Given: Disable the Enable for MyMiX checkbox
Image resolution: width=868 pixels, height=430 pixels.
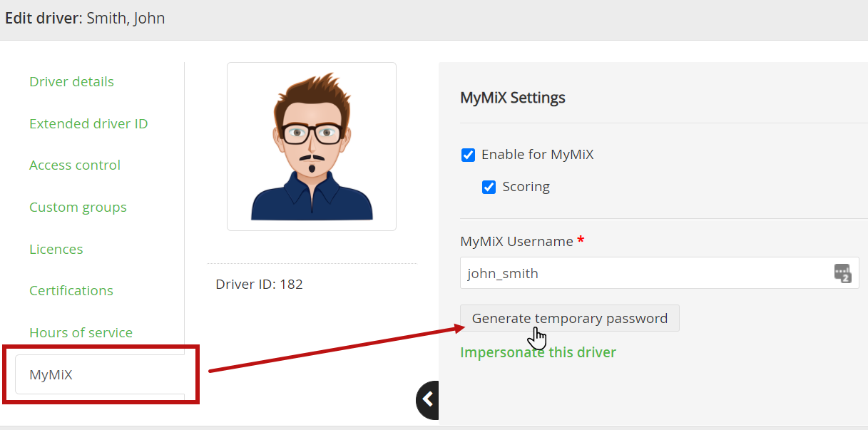Looking at the screenshot, I should click(468, 154).
